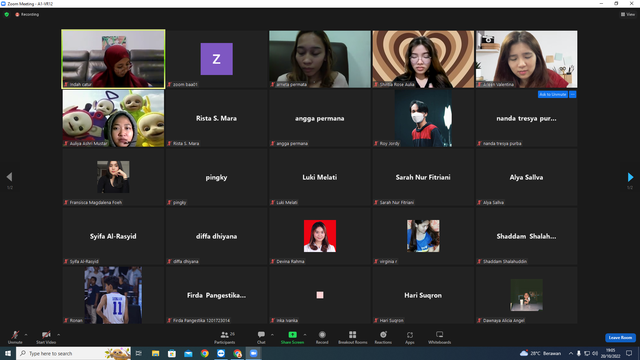
Task: Select Rista S. Mara's tile
Action: coord(217,118)
